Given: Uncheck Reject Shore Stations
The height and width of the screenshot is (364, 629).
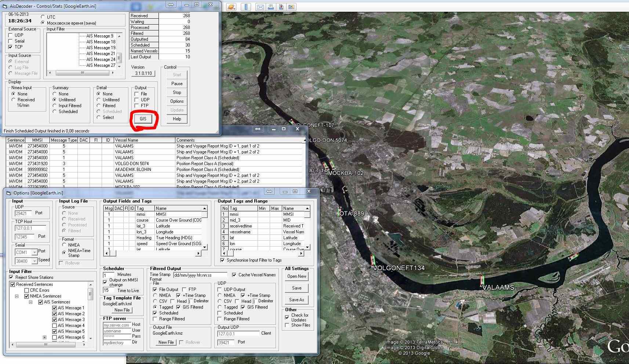Looking at the screenshot, I should 11,277.
